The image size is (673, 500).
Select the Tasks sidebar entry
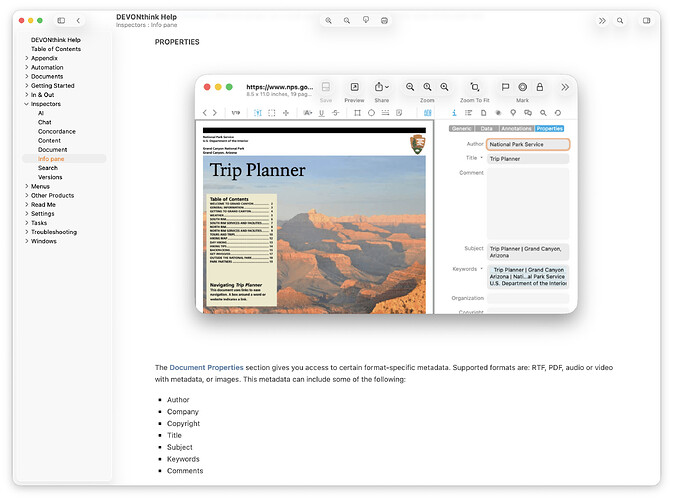pyautogui.click(x=39, y=223)
